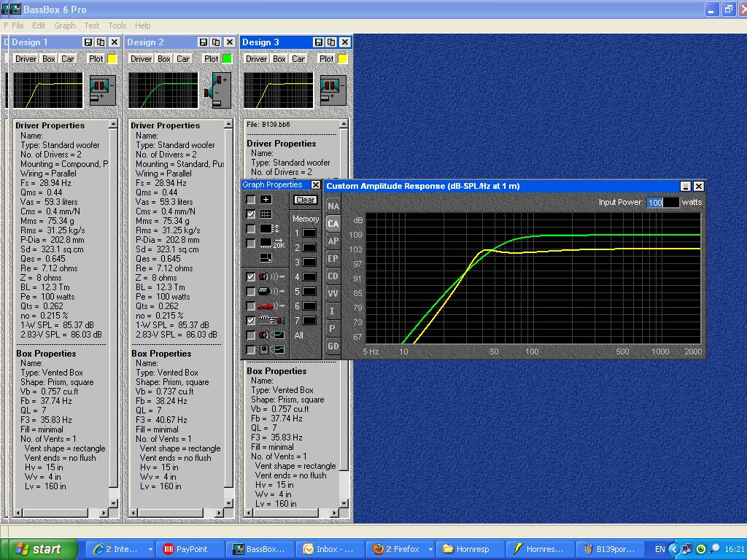The image size is (747, 560).
Task: Click the Driver button in Design 1
Action: pos(26,58)
